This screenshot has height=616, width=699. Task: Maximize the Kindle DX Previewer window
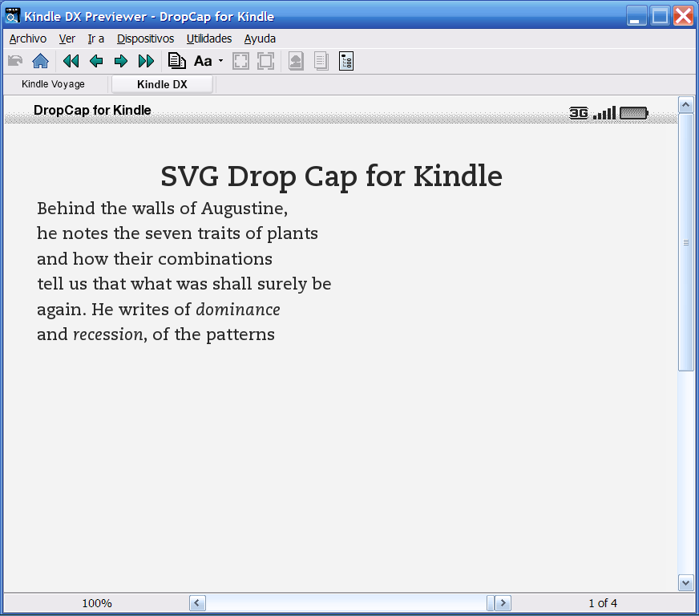point(661,16)
